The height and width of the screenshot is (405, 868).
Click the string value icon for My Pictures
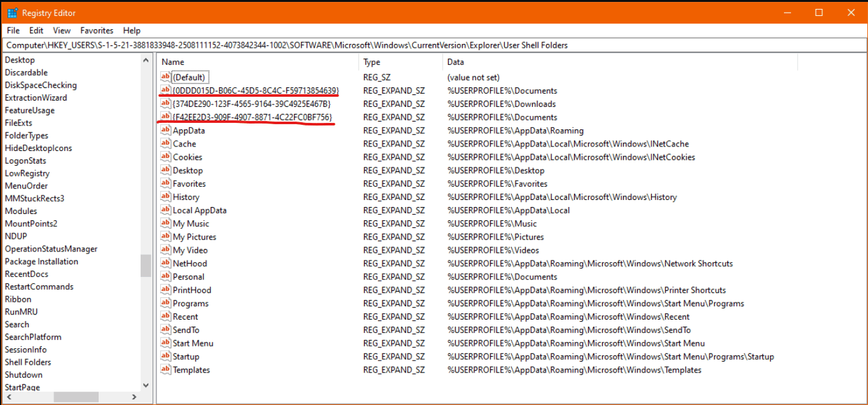click(x=165, y=237)
